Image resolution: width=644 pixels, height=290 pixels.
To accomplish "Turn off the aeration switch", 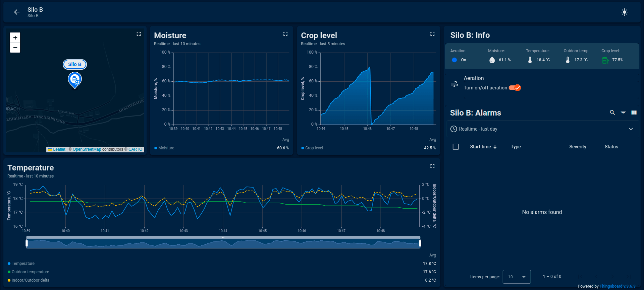I will (515, 88).
